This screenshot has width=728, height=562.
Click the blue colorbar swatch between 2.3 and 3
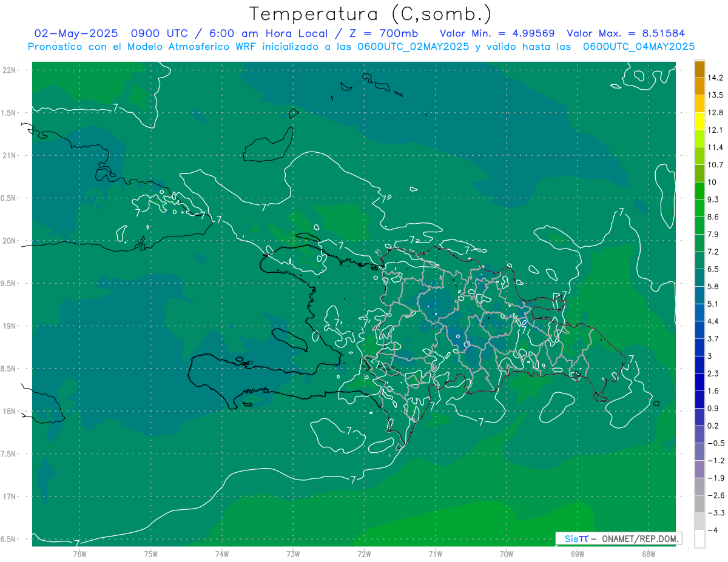pos(700,365)
